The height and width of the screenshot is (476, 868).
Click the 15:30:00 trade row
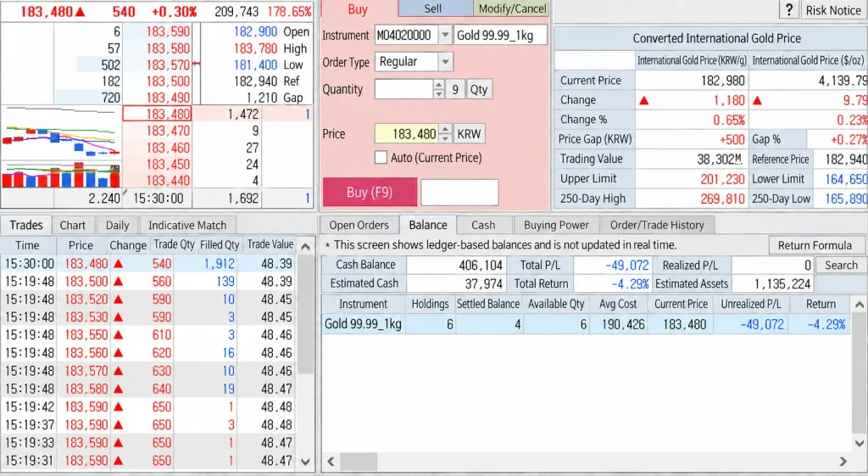147,264
